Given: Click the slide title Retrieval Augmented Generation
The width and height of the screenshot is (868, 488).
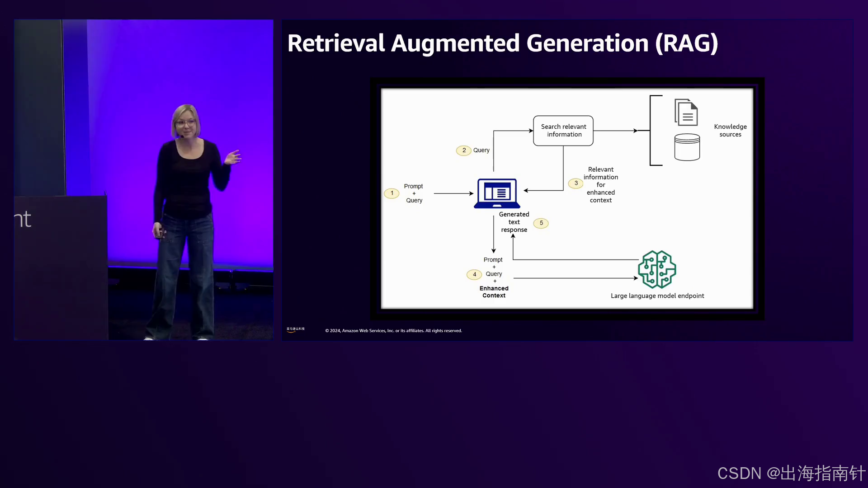Looking at the screenshot, I should (x=502, y=43).
